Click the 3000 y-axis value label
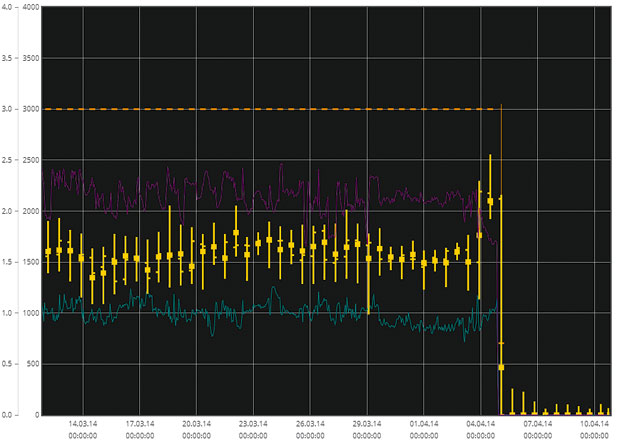The height and width of the screenshot is (443, 620). [x=31, y=109]
